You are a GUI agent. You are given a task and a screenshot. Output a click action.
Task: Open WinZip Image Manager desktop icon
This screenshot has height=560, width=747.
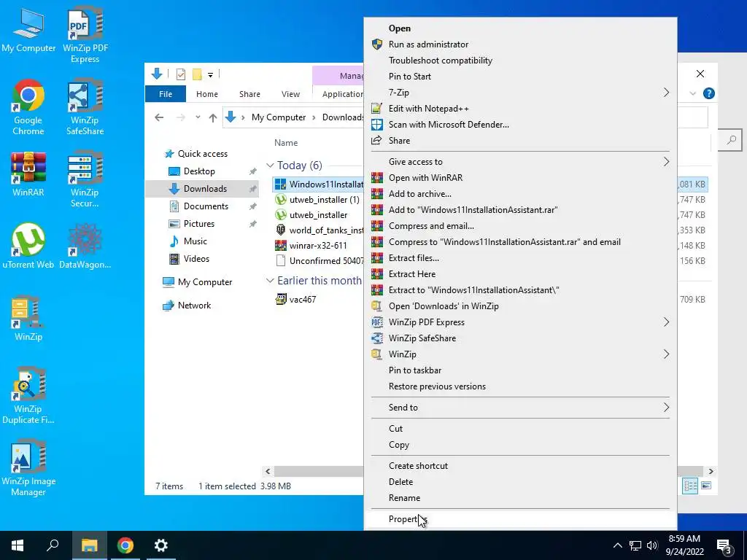(x=28, y=467)
